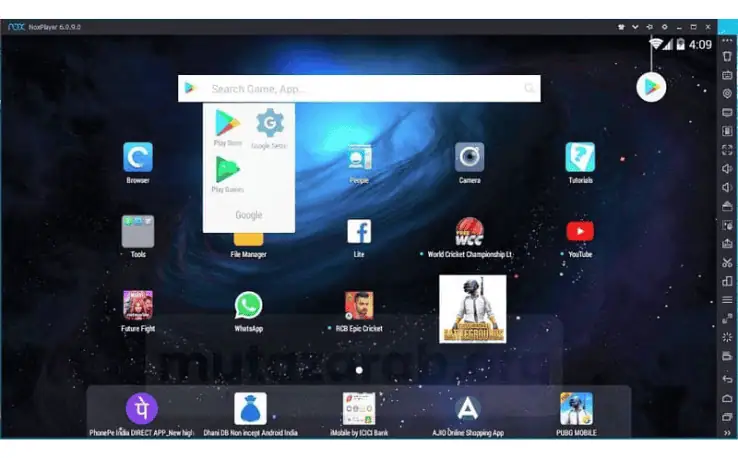
Task: Click the File Manager label
Action: tap(249, 254)
